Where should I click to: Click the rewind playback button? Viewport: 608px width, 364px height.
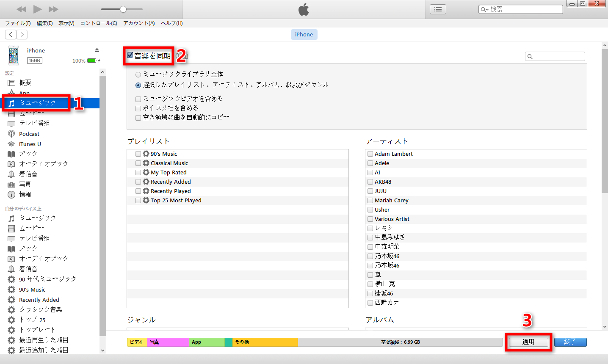click(22, 9)
